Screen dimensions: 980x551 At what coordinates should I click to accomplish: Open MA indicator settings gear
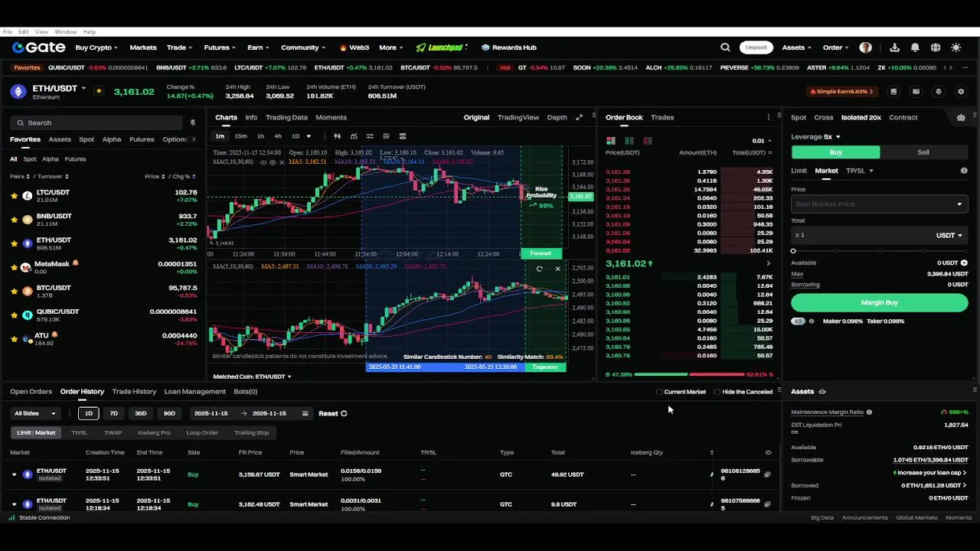tap(273, 162)
